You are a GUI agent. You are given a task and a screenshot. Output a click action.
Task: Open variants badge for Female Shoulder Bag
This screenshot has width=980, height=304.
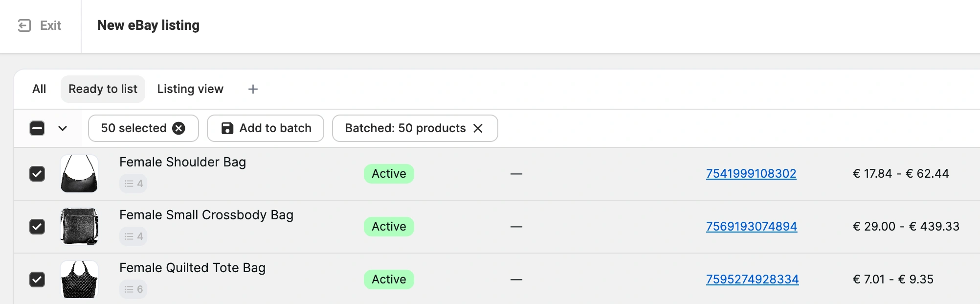click(x=133, y=184)
